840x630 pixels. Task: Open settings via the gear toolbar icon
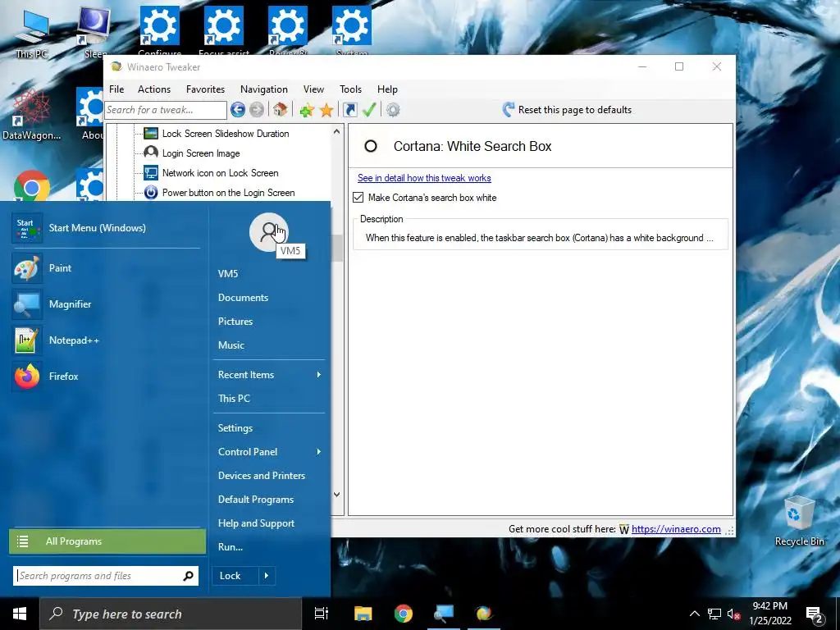pyautogui.click(x=393, y=110)
